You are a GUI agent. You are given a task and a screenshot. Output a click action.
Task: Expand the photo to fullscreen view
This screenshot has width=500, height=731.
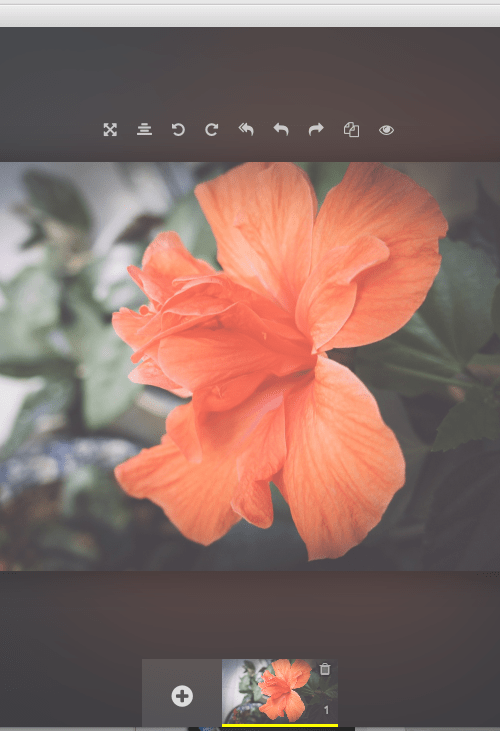coord(110,130)
